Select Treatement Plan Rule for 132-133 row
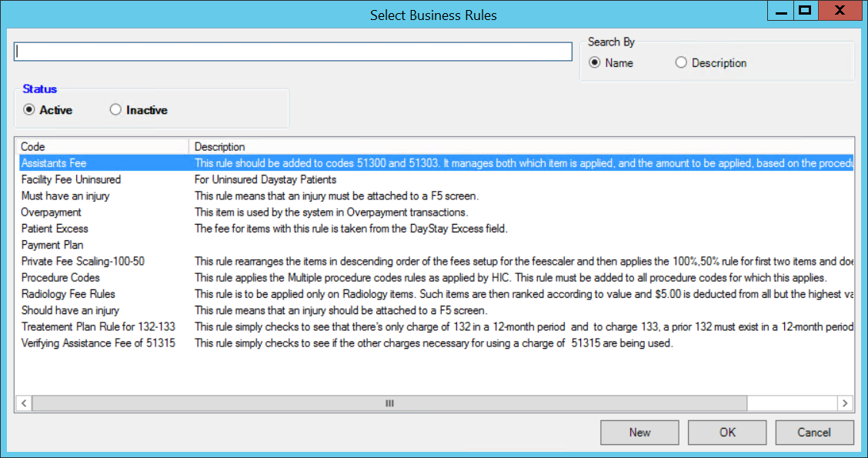 [x=436, y=326]
